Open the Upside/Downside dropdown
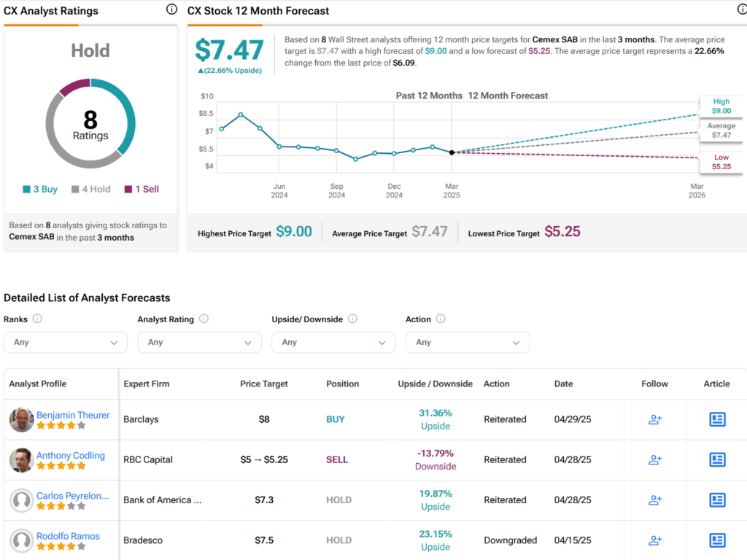 coord(333,343)
